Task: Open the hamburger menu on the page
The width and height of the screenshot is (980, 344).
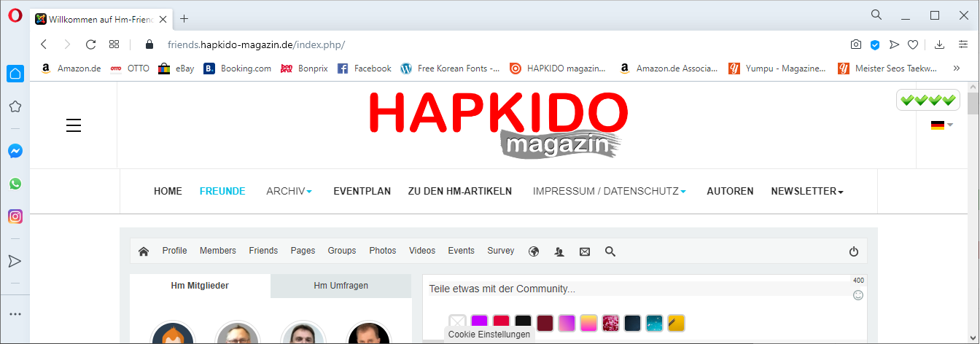Action: point(74,125)
